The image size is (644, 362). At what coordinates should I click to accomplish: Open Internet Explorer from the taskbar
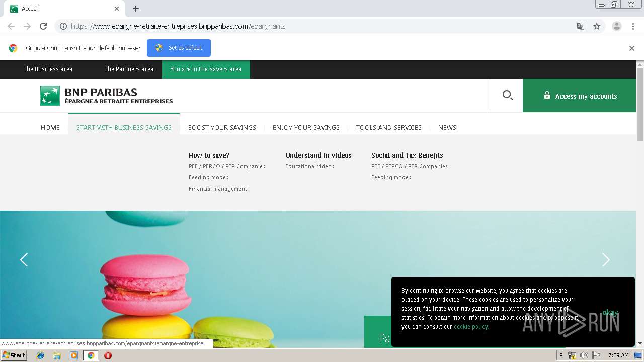(x=40, y=355)
